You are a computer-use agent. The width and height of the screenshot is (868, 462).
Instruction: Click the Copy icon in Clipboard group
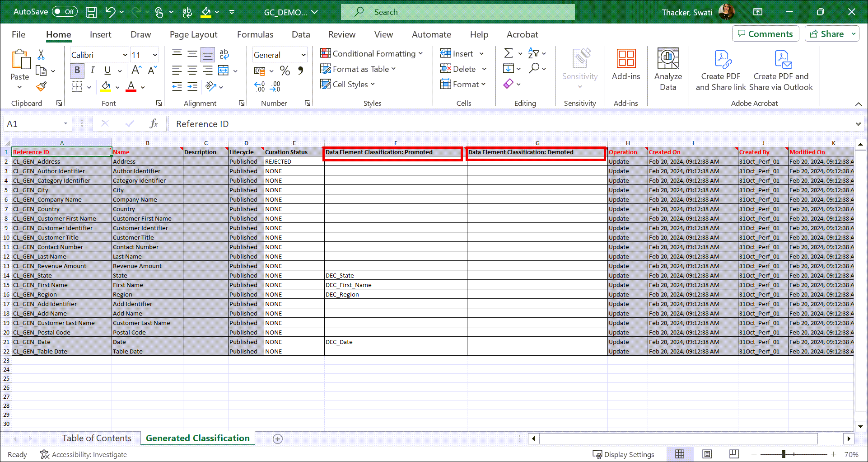pyautogui.click(x=41, y=71)
